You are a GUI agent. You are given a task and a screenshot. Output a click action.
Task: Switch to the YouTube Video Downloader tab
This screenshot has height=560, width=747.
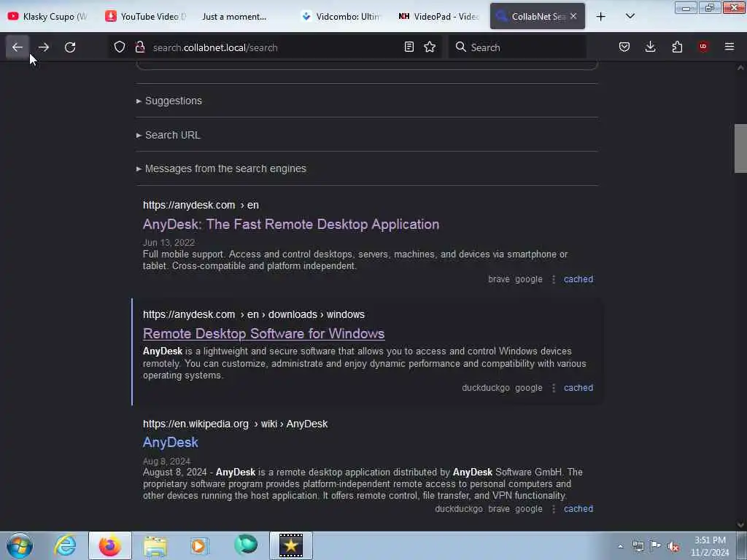click(145, 17)
